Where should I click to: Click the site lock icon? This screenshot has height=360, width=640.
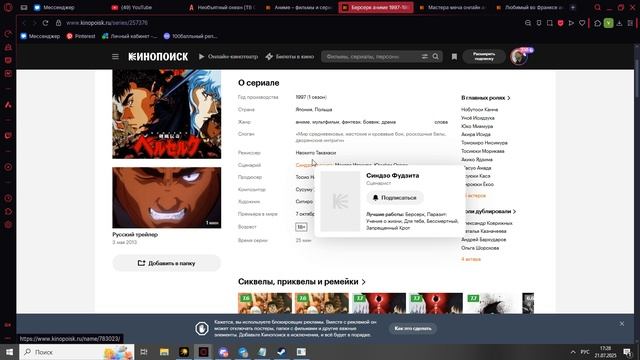58,23
